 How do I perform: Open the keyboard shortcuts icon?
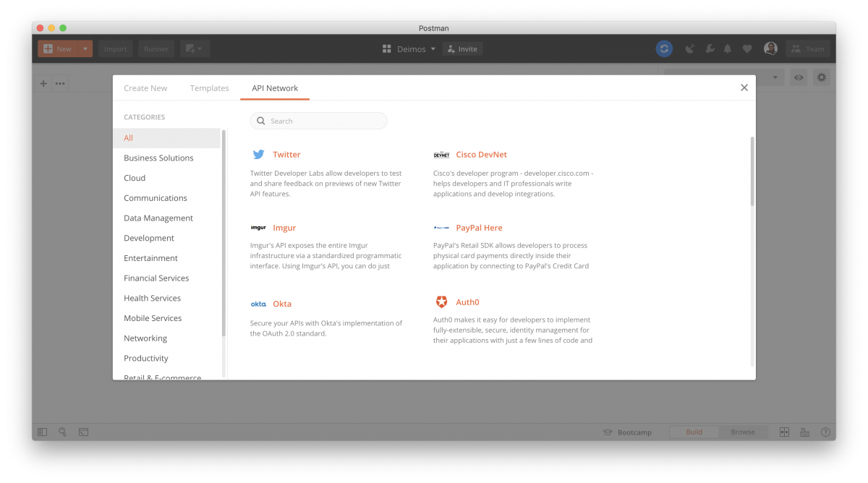804,432
